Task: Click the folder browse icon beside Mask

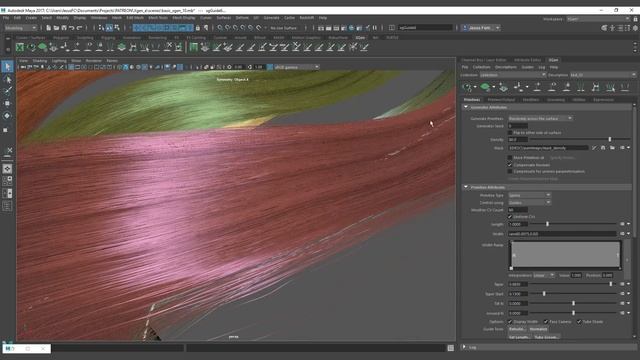Action: (x=612, y=148)
